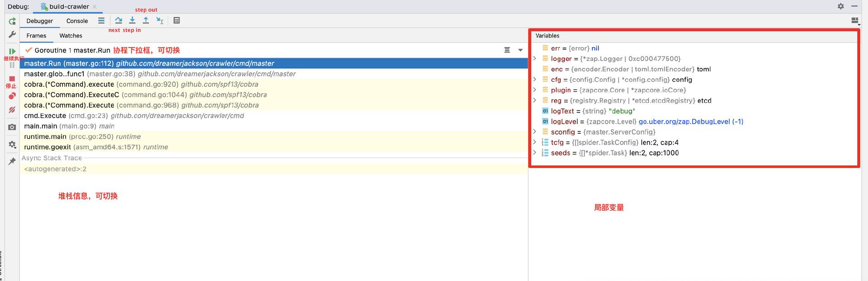
Task: Click the Step Out upward-arrow icon
Action: (x=146, y=20)
